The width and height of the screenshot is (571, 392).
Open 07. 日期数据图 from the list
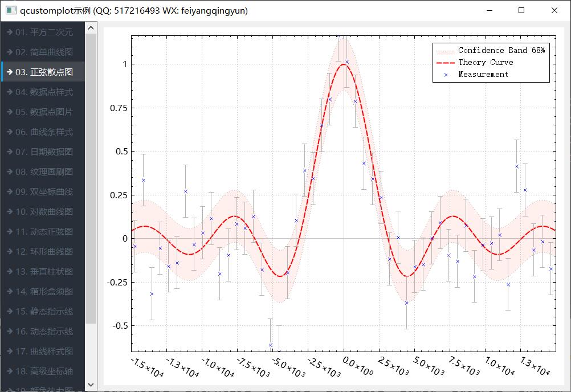(44, 152)
